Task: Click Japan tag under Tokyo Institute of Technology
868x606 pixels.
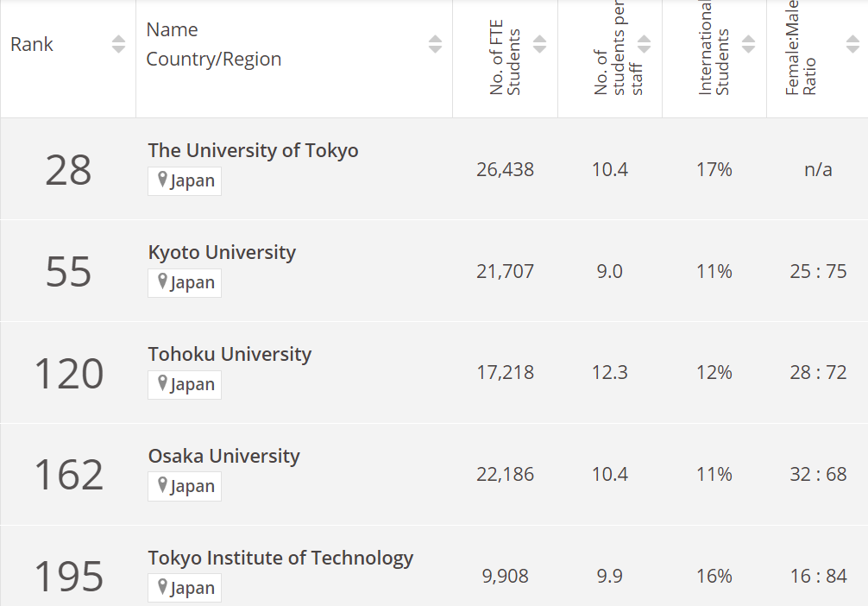Action: coord(185,588)
